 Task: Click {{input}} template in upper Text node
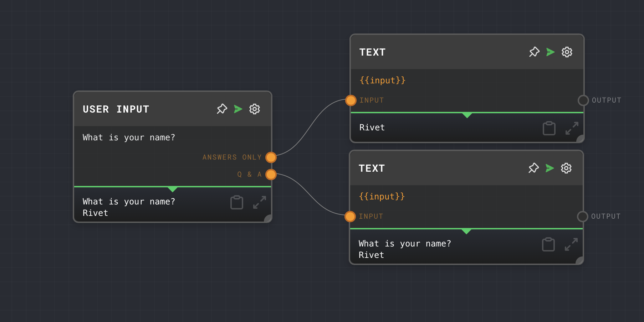coord(382,80)
